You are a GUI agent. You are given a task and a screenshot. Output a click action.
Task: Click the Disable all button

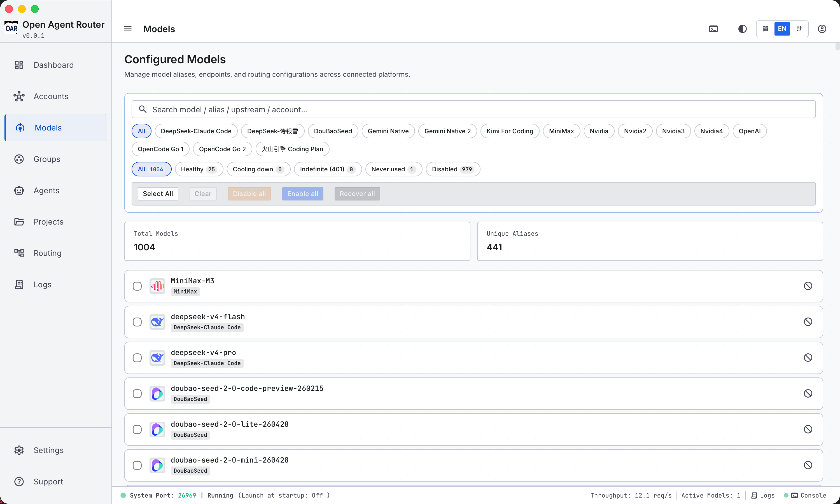click(x=249, y=193)
